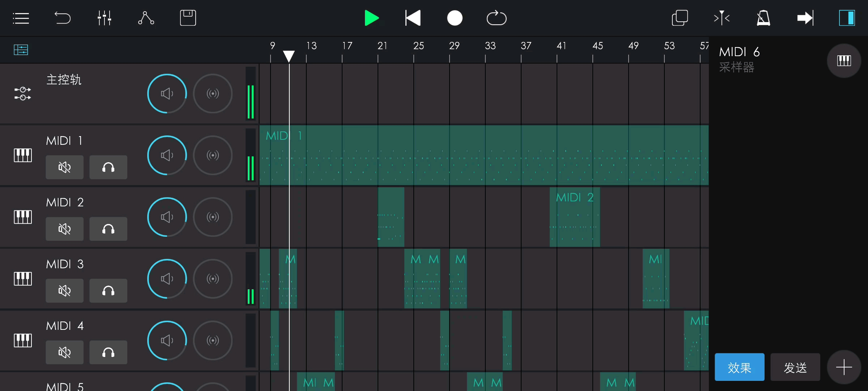868x391 pixels.
Task: Mute the MIDI 3 track
Action: point(64,291)
